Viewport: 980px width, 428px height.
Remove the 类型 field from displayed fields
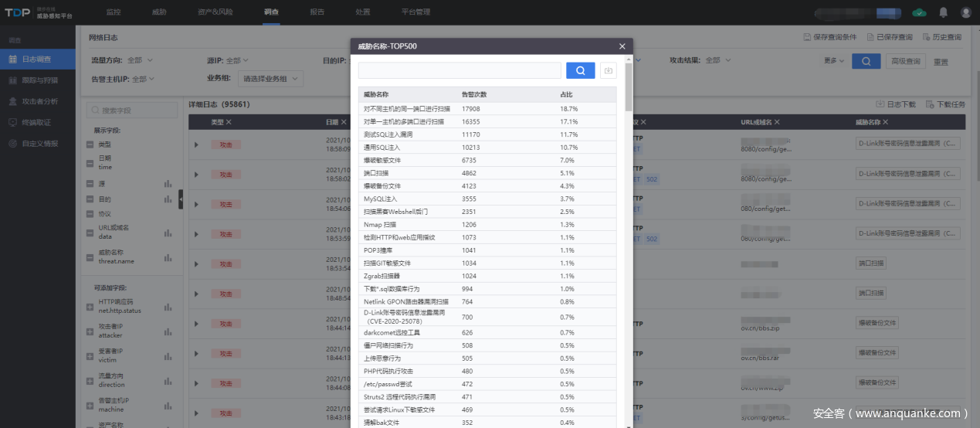[x=90, y=144]
